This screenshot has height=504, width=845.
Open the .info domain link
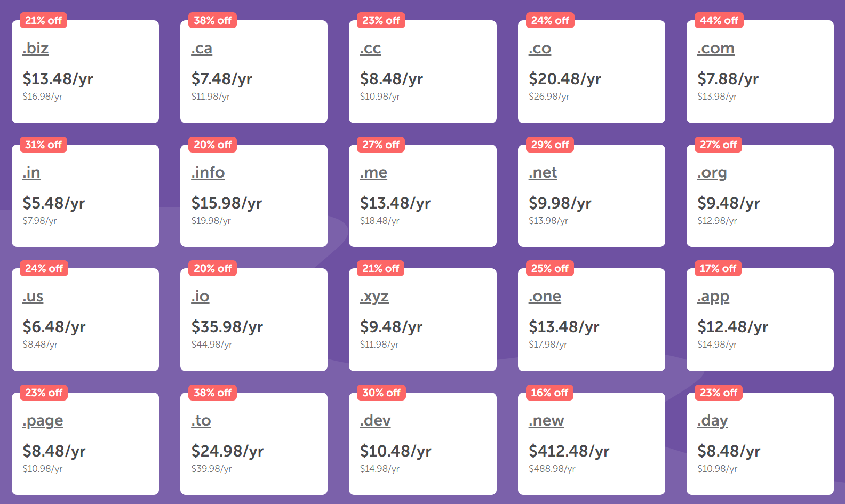(208, 173)
